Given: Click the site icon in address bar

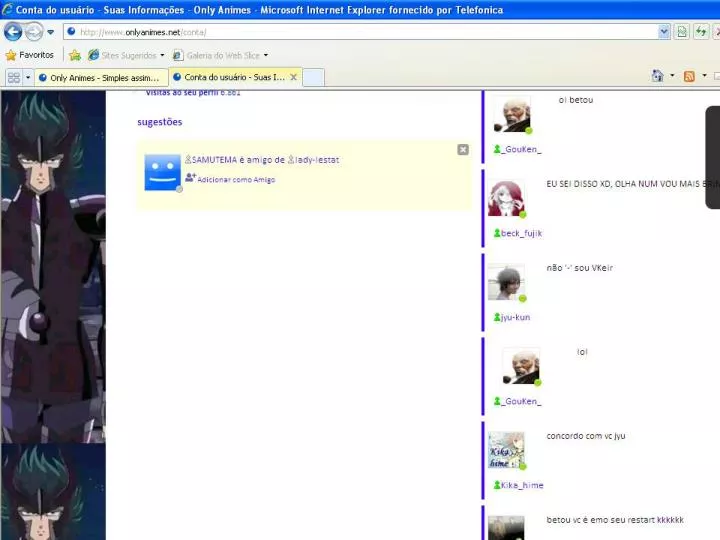Looking at the screenshot, I should click(x=71, y=32).
